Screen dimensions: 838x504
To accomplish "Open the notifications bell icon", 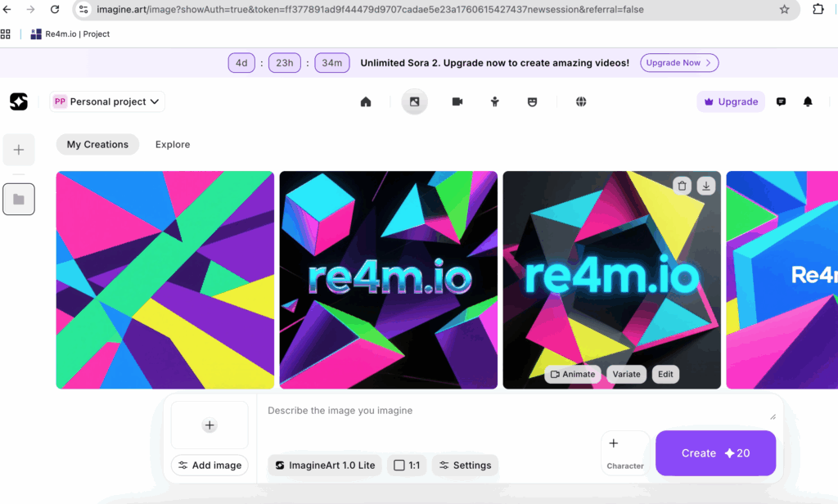I will 808,101.
